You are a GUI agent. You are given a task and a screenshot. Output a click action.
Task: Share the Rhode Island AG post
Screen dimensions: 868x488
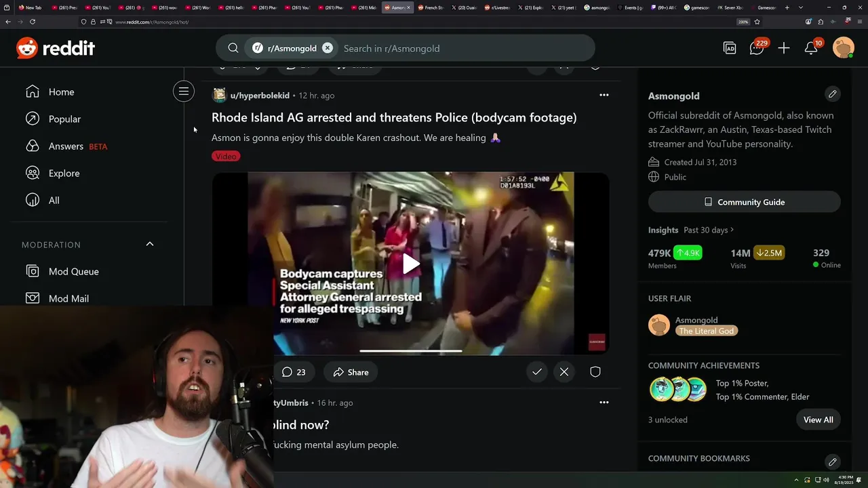[351, 372]
